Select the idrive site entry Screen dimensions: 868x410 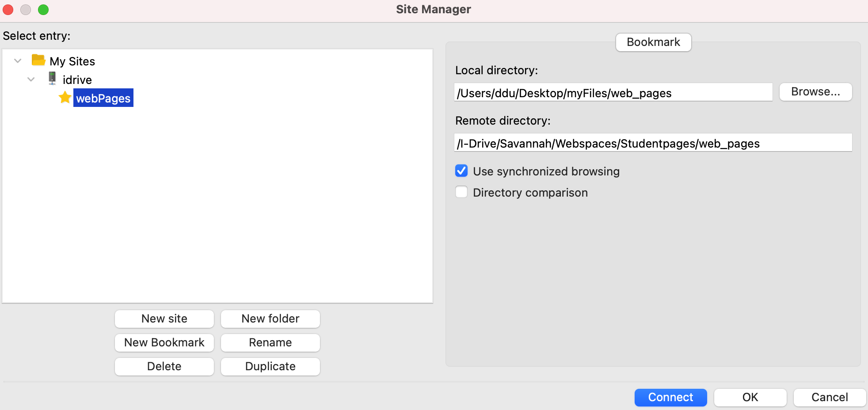[x=77, y=80]
